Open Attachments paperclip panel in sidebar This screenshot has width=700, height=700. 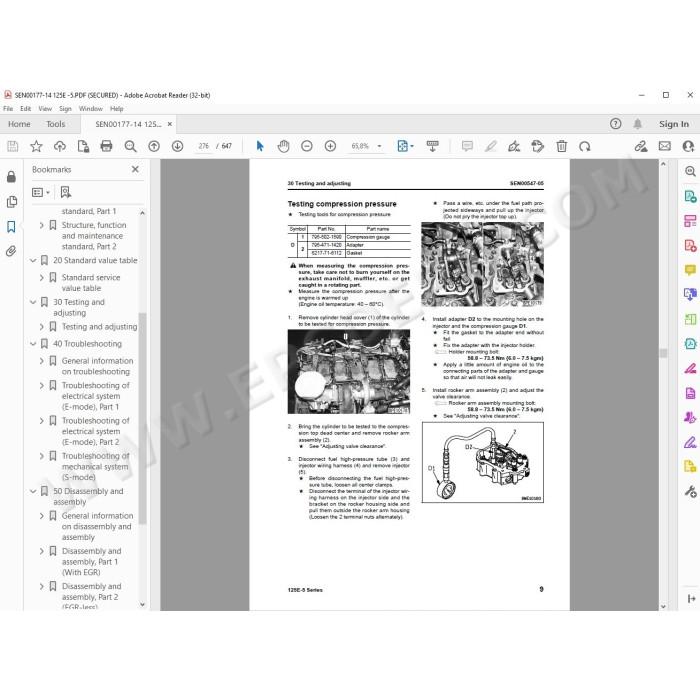pyautogui.click(x=11, y=251)
